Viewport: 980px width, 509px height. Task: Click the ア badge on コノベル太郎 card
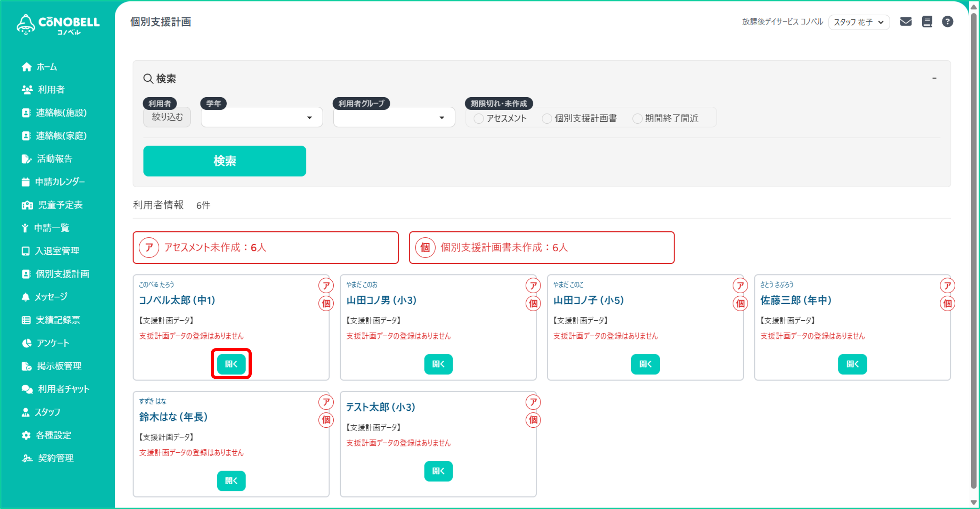pos(326,286)
